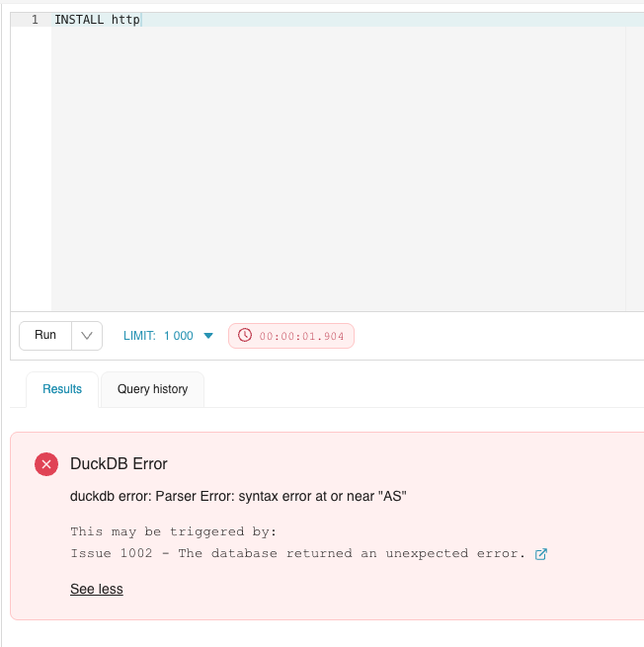
Task: Collapse error details with See less
Action: [97, 589]
